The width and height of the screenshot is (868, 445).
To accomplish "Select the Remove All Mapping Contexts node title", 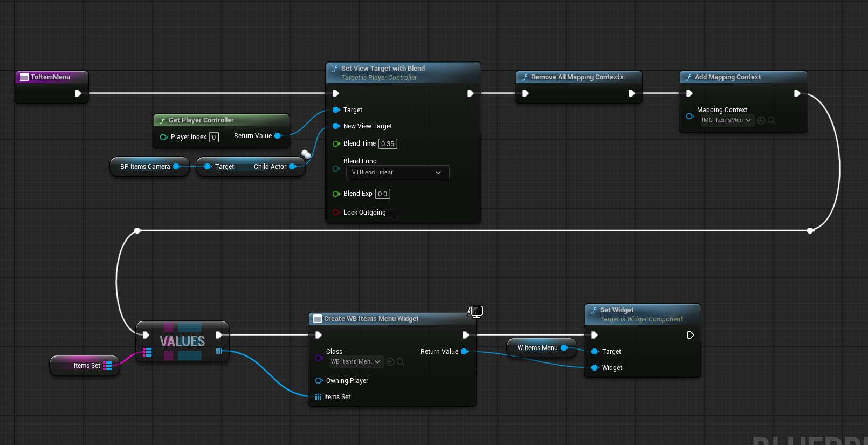I will (577, 77).
